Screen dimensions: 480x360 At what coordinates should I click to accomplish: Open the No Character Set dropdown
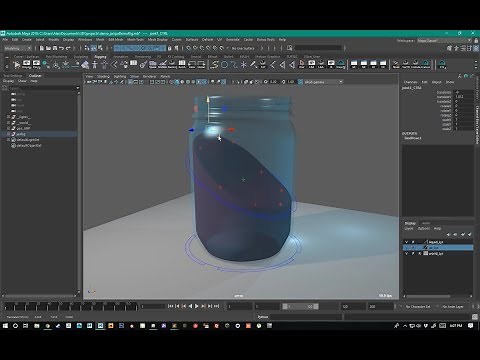[419, 306]
